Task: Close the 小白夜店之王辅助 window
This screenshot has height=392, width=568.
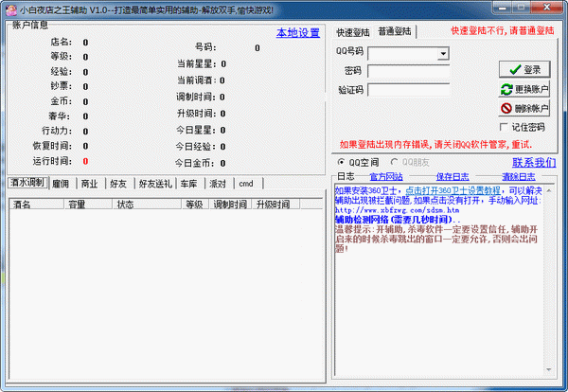Action: [547, 8]
